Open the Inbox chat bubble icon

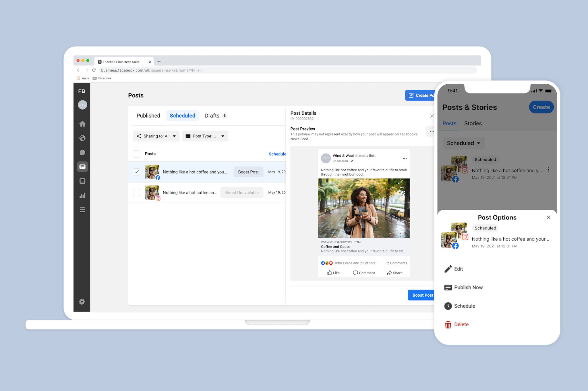(x=82, y=152)
